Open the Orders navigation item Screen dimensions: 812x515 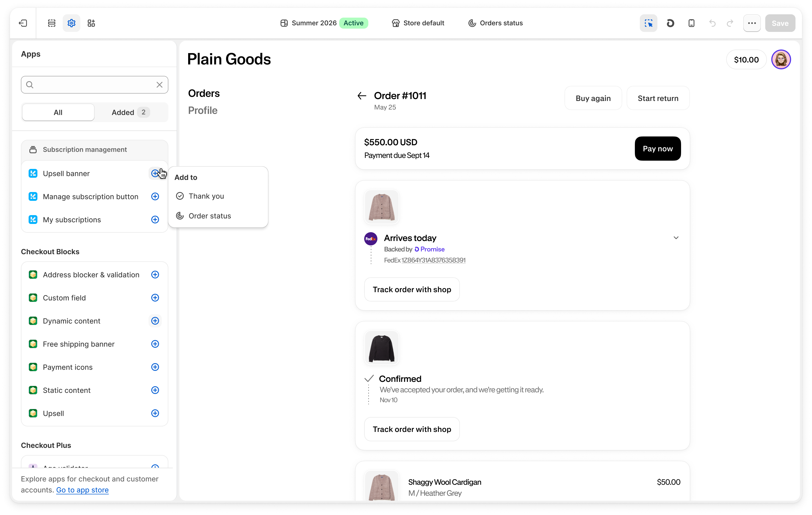pyautogui.click(x=204, y=93)
